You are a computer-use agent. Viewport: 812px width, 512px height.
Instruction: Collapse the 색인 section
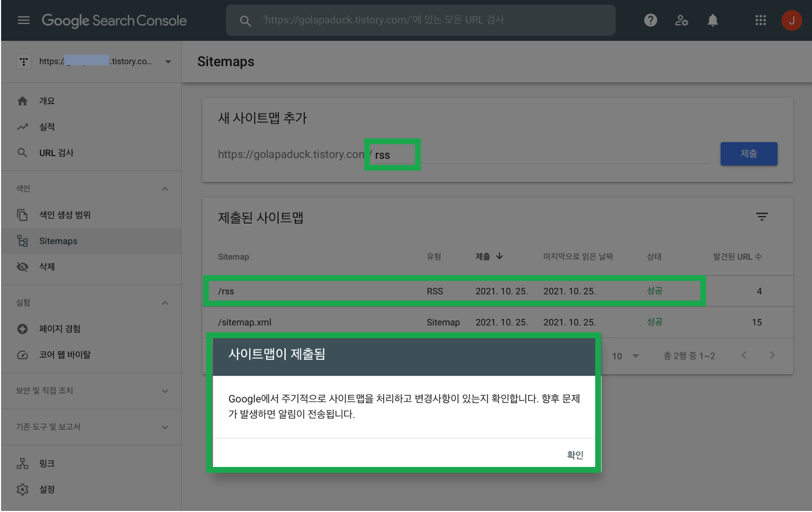(x=165, y=189)
